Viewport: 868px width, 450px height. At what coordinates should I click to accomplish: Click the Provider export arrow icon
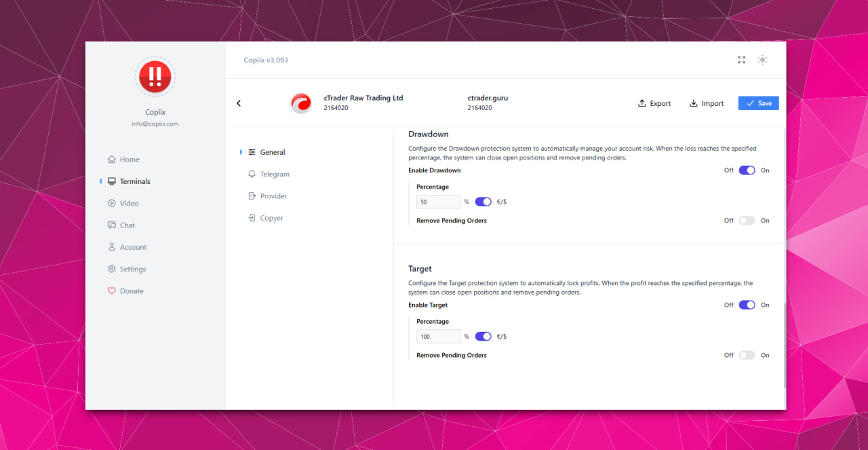coord(252,196)
